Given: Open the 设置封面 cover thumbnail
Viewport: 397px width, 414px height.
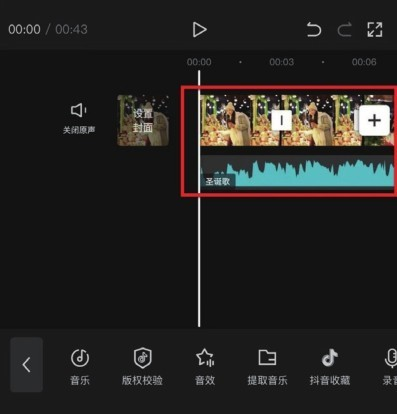Looking at the screenshot, I should [x=143, y=120].
